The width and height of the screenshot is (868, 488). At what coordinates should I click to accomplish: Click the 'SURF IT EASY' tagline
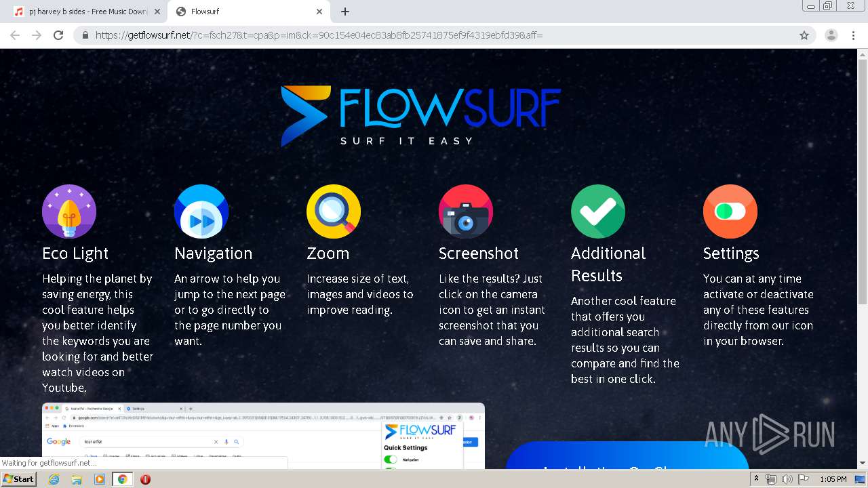(x=407, y=141)
